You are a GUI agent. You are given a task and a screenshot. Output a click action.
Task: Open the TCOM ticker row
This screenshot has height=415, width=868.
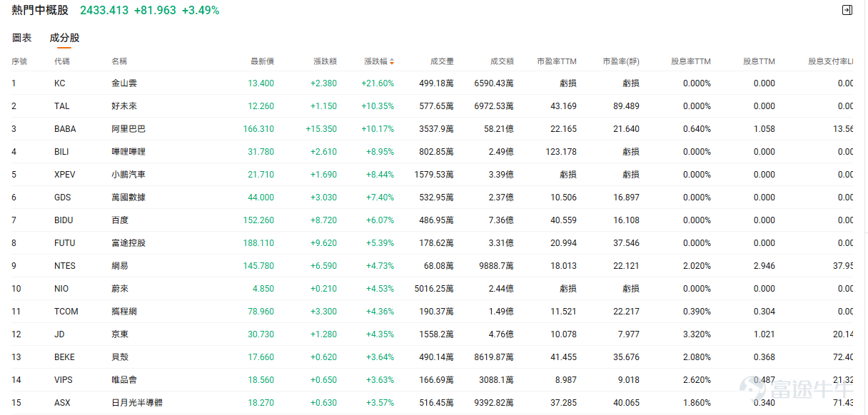click(x=433, y=312)
